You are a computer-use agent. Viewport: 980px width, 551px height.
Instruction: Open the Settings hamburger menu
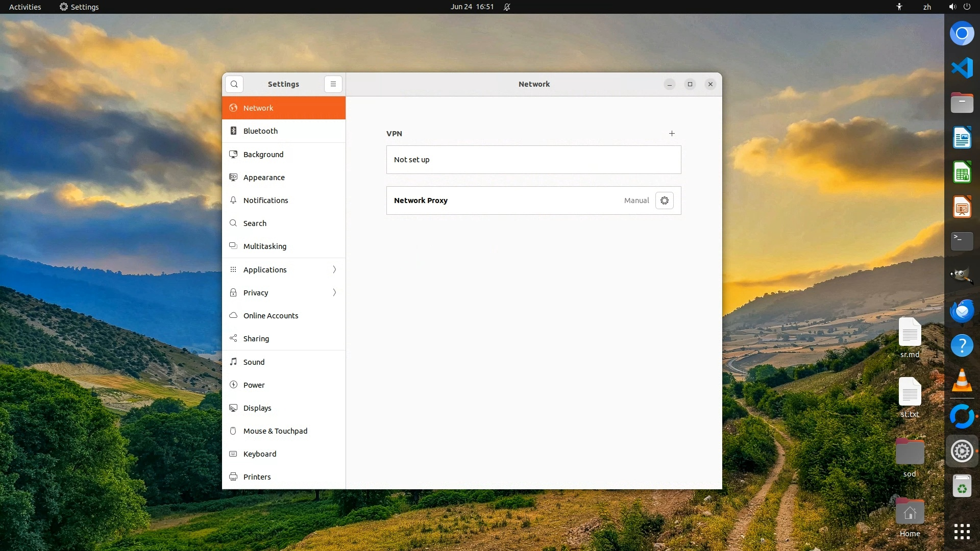pos(333,84)
